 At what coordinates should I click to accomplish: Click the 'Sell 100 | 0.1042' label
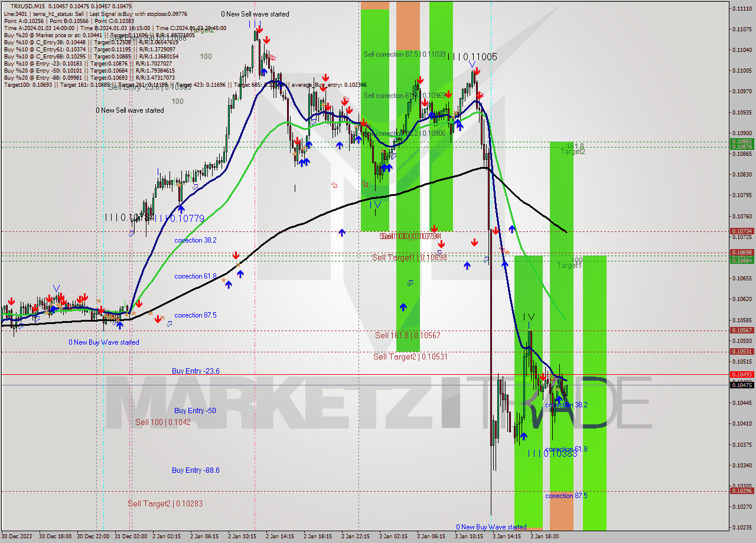[x=163, y=422]
